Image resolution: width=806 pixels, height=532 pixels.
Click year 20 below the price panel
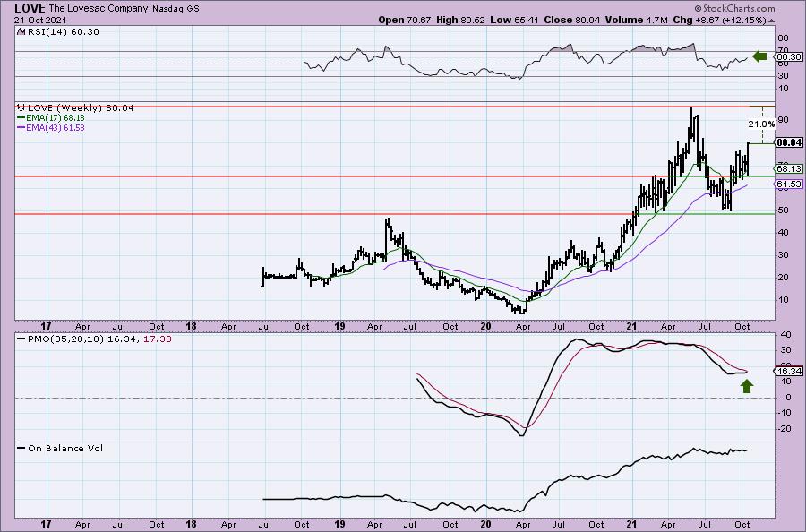pyautogui.click(x=485, y=326)
